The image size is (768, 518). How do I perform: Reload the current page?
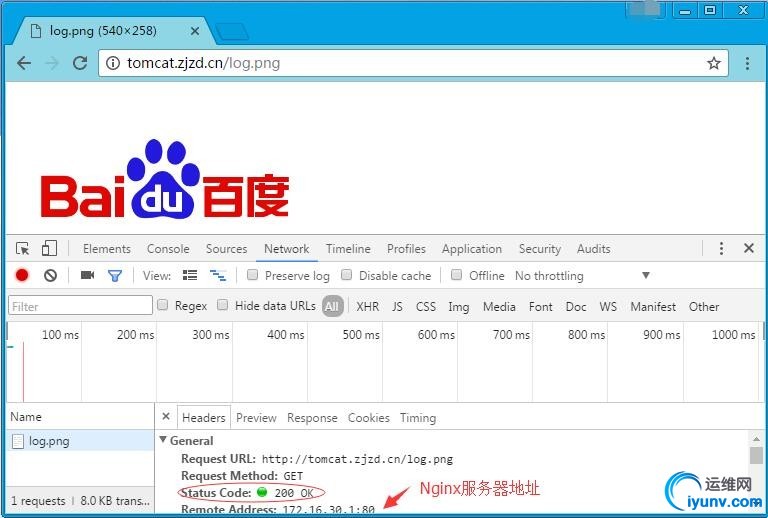point(80,63)
